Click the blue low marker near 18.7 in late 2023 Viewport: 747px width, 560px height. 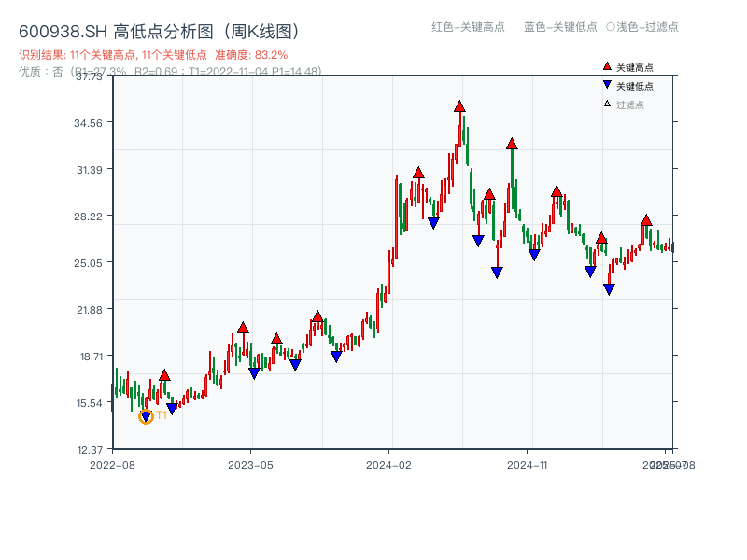point(336,357)
